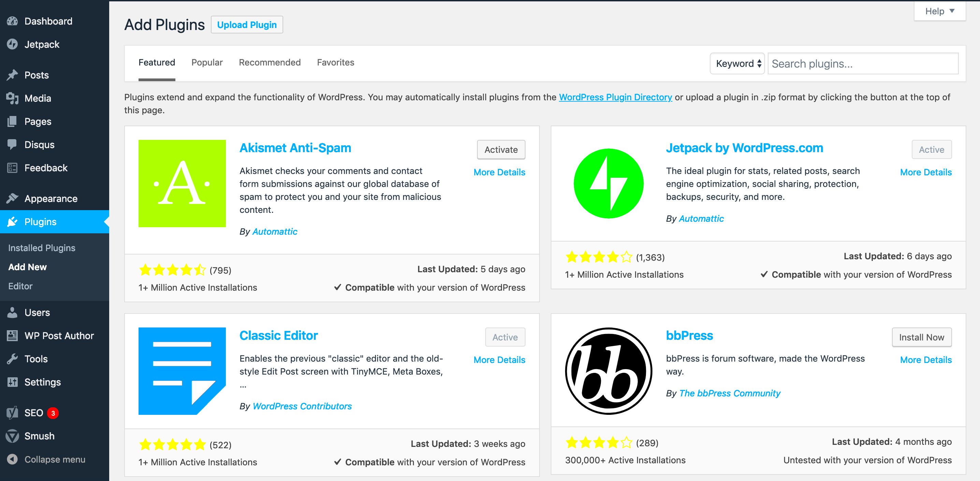The height and width of the screenshot is (481, 980).
Task: Click the Upload Plugin button
Action: 247,25
